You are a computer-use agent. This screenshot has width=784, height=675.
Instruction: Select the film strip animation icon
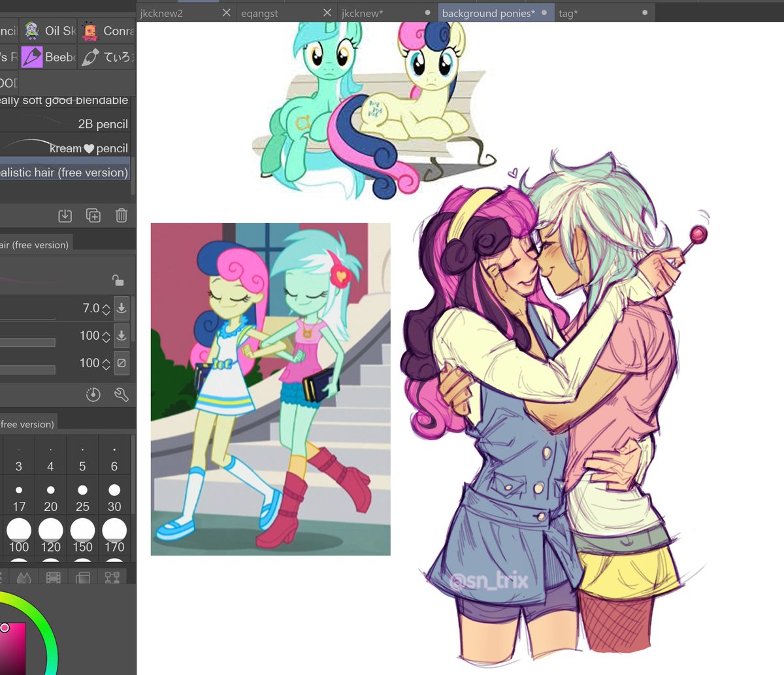(52, 577)
